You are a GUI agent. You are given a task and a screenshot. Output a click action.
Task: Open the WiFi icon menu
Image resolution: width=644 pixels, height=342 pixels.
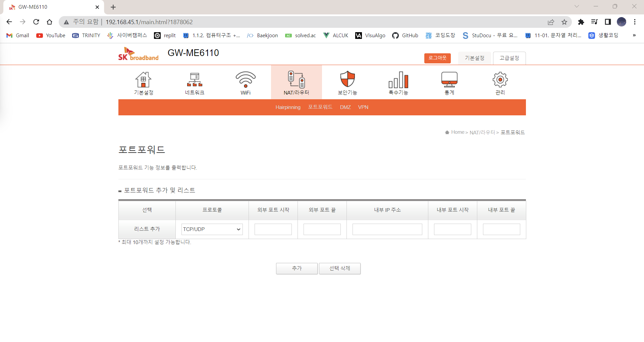pos(246,83)
